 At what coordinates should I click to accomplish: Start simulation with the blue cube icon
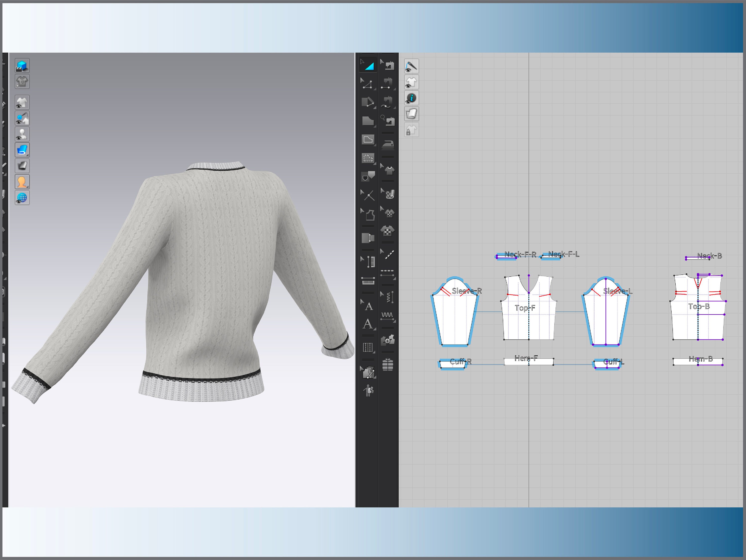(x=22, y=65)
